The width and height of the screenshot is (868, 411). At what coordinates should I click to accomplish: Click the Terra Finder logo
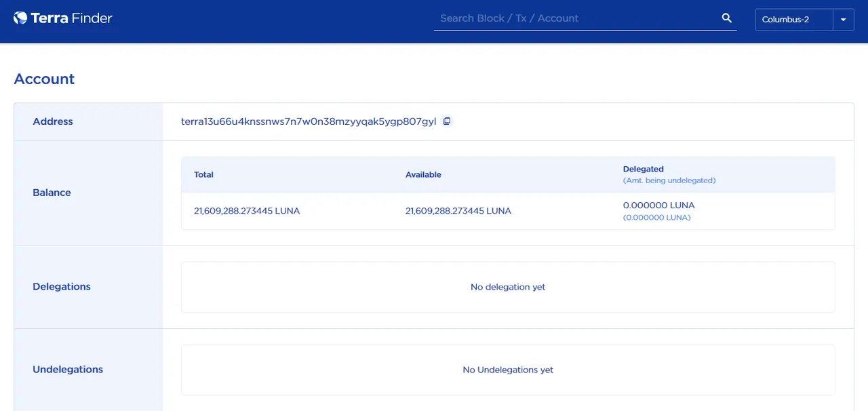pyautogui.click(x=62, y=18)
